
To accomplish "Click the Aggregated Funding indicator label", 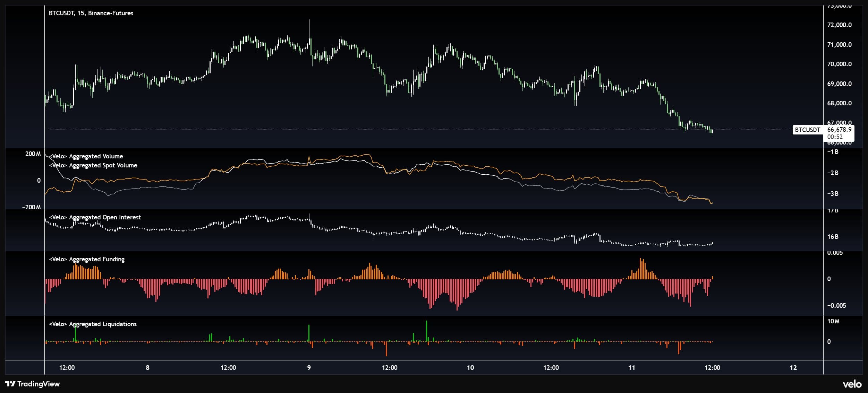I will 87,259.
